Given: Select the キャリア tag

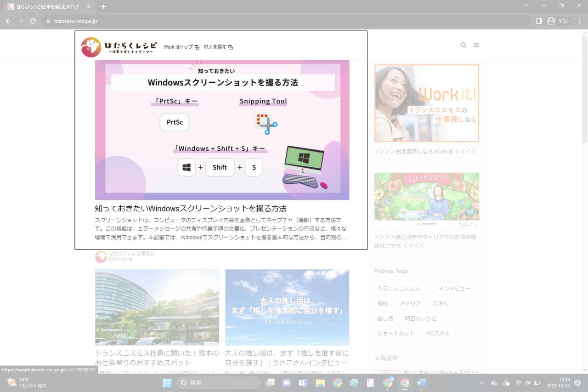Looking at the screenshot, I should [x=410, y=303].
